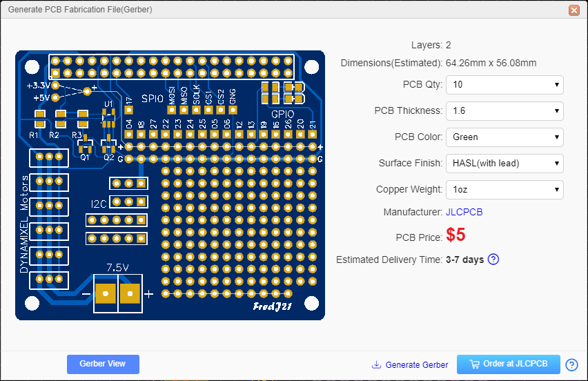This screenshot has height=381, width=588.
Task: Click the dialog title text
Action: click(80, 10)
